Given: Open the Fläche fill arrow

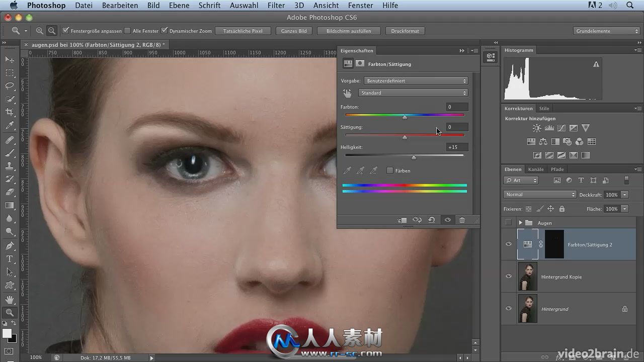Looking at the screenshot, I should pos(625,209).
